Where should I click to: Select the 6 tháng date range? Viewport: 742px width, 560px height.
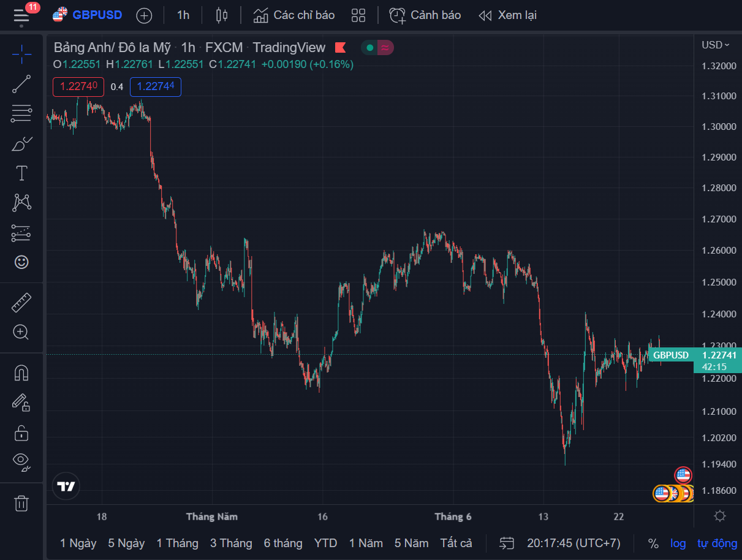[283, 543]
